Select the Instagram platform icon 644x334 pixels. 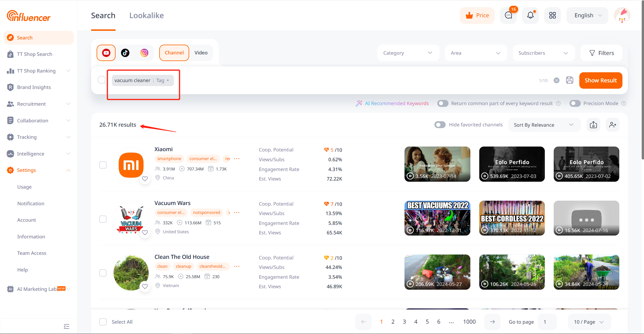[x=144, y=53]
